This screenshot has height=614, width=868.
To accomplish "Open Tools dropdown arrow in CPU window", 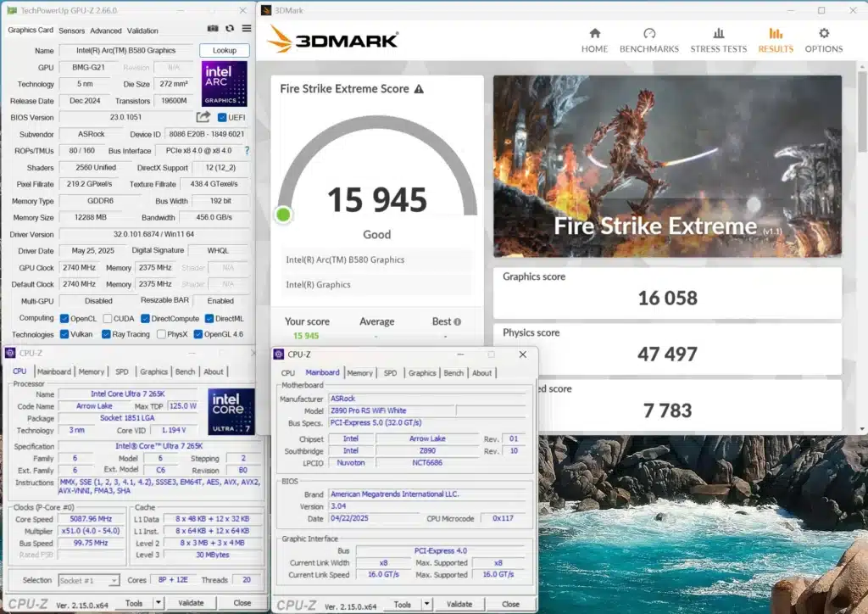I will coord(159,603).
